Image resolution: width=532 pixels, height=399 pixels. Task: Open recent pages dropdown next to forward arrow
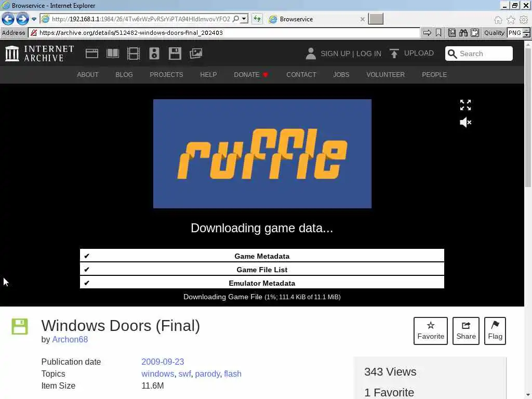pos(34,19)
